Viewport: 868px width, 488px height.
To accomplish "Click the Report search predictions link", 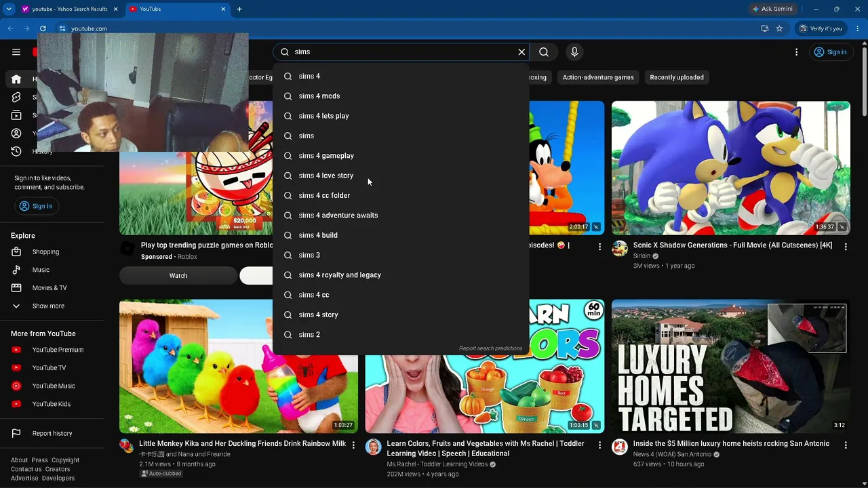I will click(x=490, y=348).
